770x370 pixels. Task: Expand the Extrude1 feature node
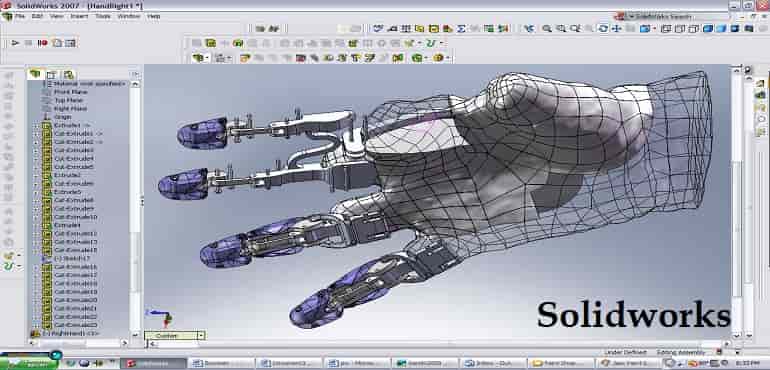36,125
